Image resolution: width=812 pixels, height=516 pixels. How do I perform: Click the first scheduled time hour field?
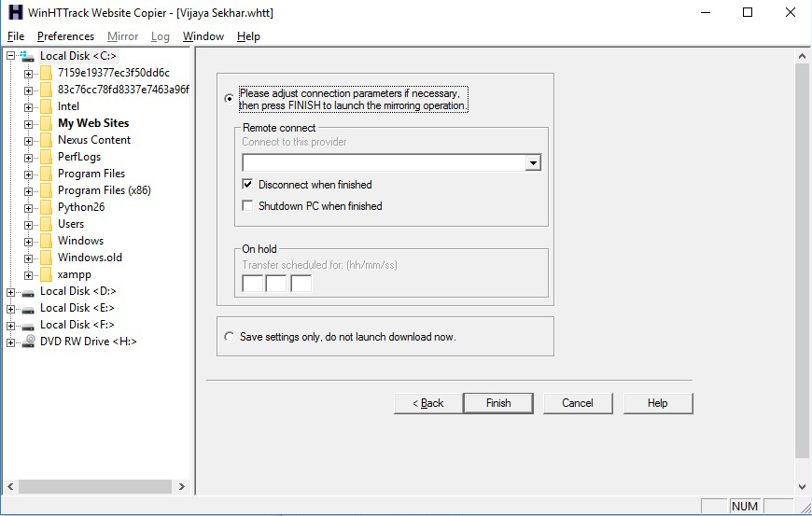click(x=252, y=283)
